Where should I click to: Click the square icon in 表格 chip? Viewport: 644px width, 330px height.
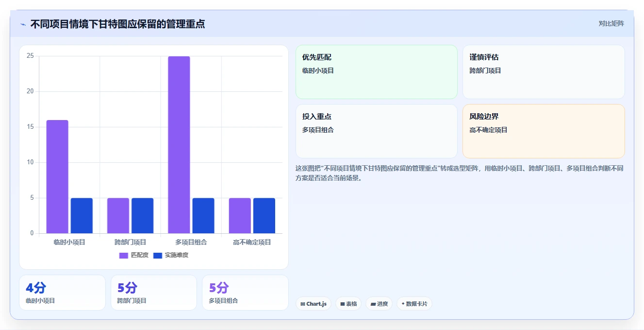(343, 304)
